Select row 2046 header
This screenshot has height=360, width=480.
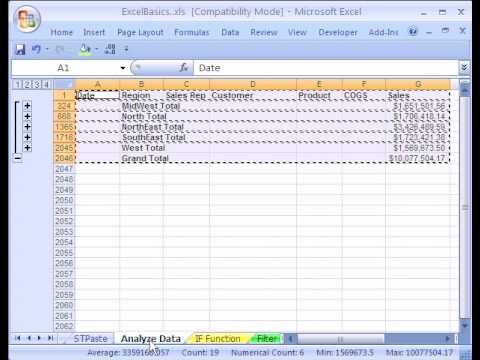64,158
